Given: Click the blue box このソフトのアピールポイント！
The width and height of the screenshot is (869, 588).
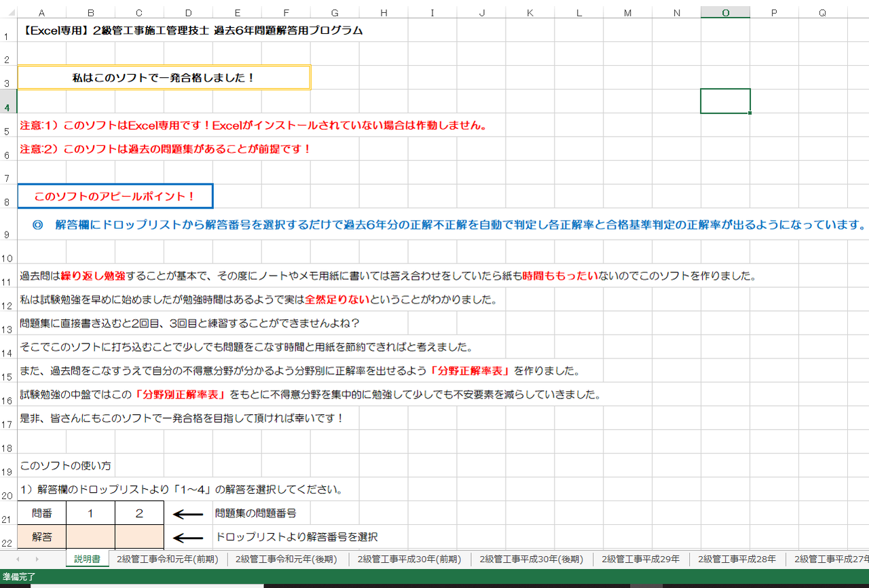Looking at the screenshot, I should point(115,196).
